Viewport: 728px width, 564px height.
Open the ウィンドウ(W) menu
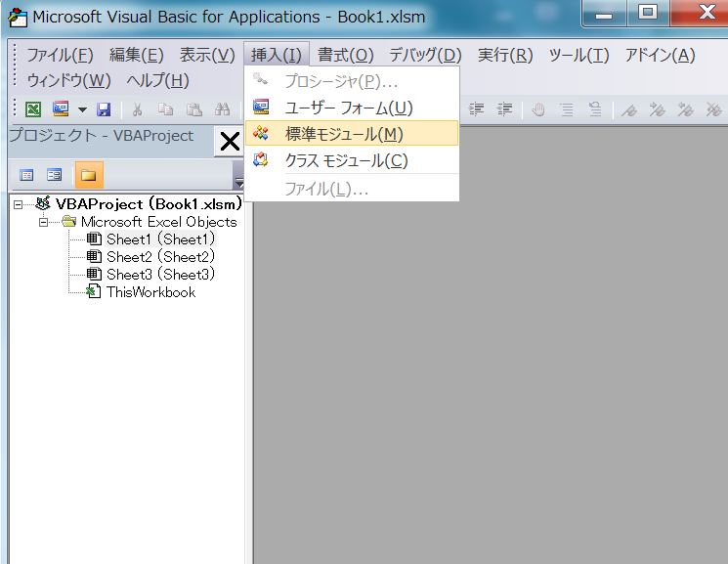(68, 81)
